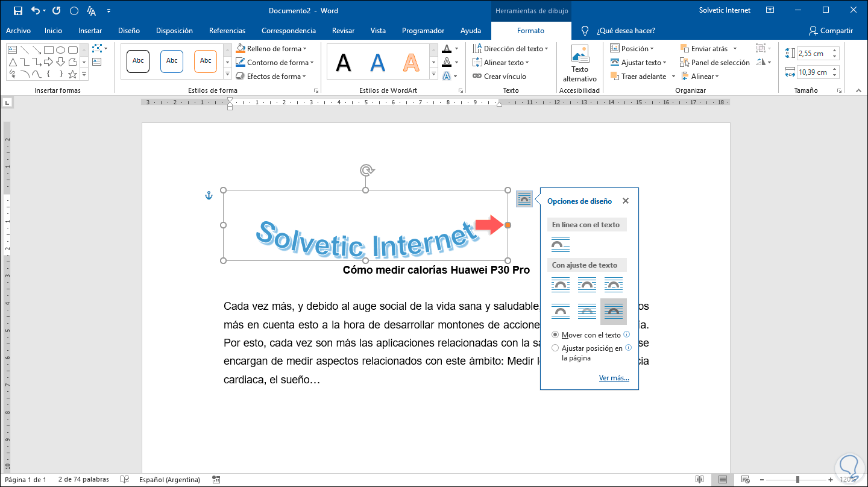The width and height of the screenshot is (868, 487).
Task: Choose the black A WordArt style
Action: tap(344, 62)
